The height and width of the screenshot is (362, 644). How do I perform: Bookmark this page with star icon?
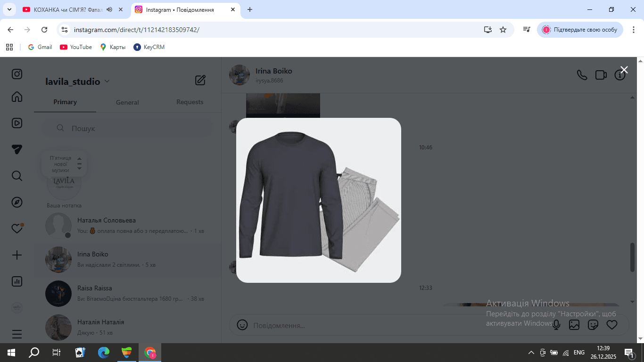(503, 30)
